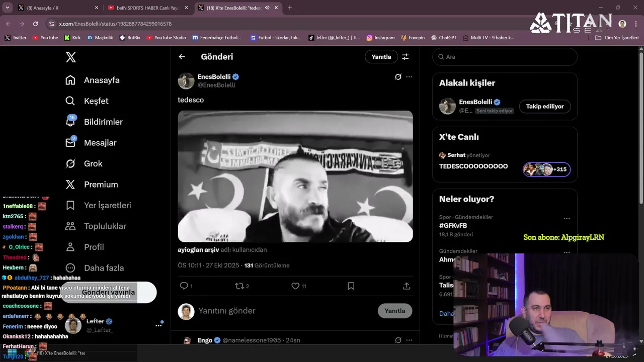Open the Instagram bookmark
The image size is (644, 362).
[x=380, y=38]
